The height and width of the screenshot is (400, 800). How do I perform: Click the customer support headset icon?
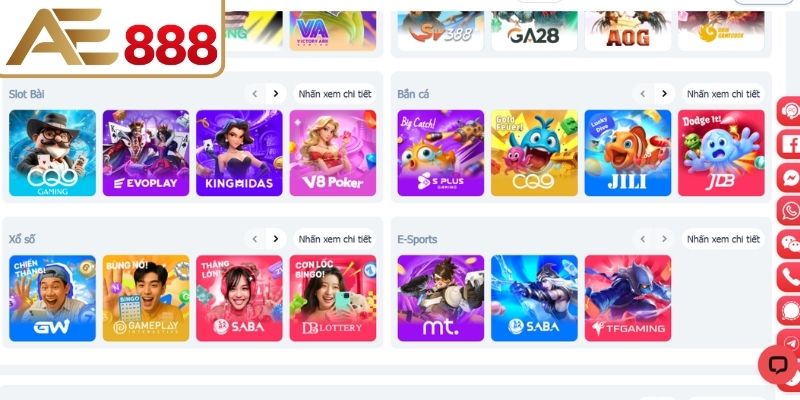click(789, 111)
